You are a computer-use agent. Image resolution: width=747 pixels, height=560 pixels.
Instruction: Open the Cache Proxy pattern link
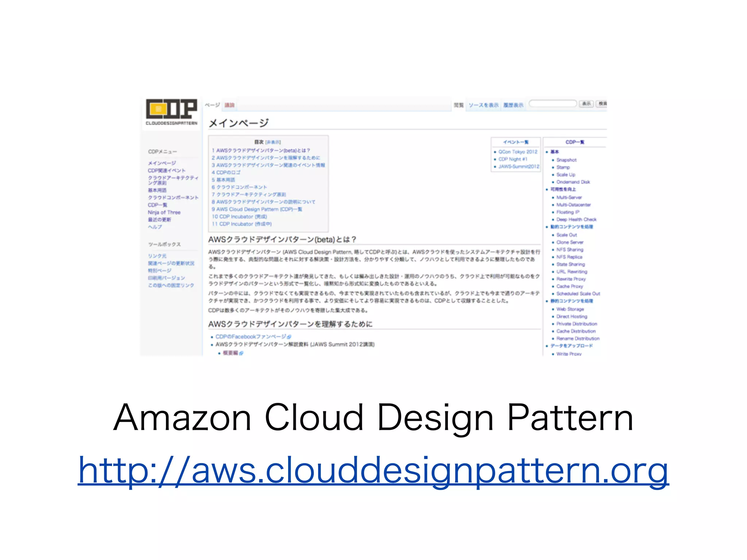570,286
